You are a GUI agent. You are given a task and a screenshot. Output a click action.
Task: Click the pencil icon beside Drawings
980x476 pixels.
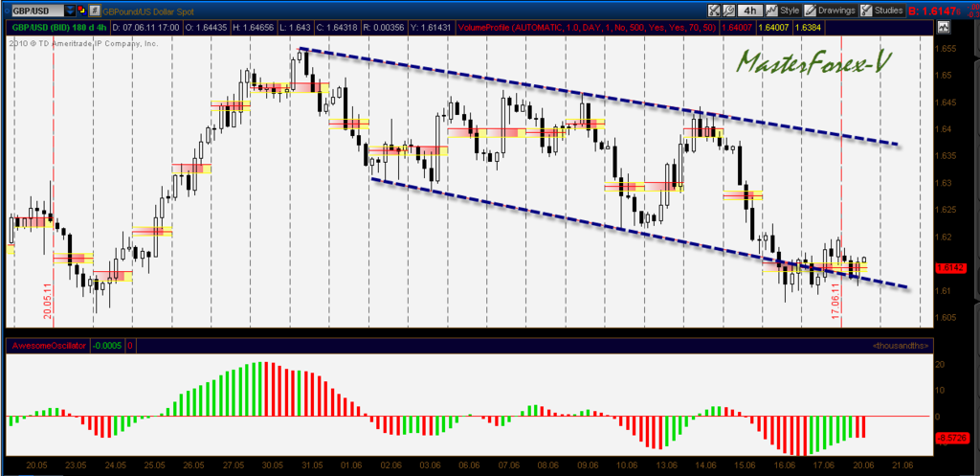click(811, 11)
